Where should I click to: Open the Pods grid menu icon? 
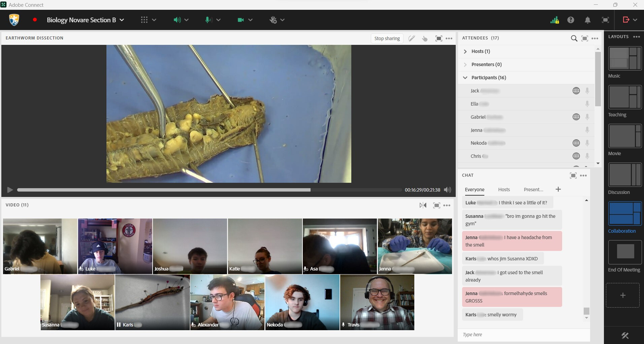tap(144, 20)
